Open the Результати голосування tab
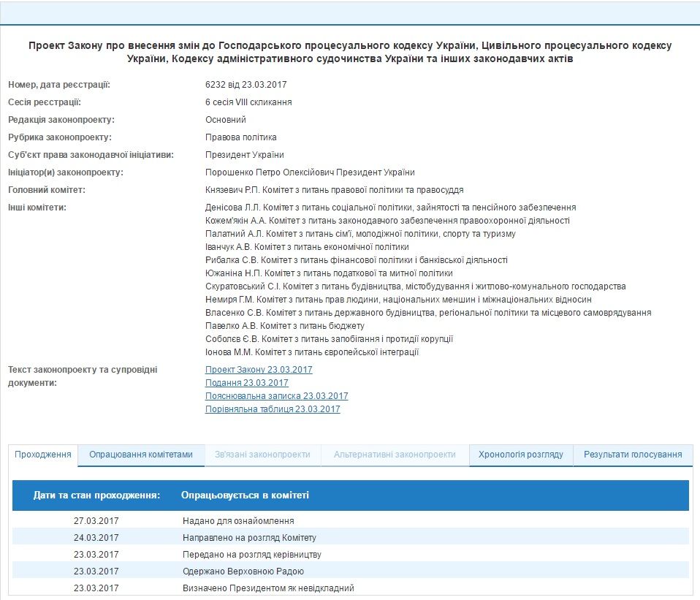The image size is (700, 600). click(633, 455)
